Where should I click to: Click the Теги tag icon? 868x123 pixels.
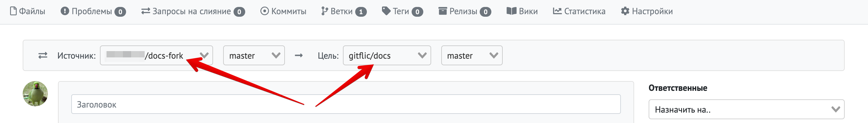(386, 11)
